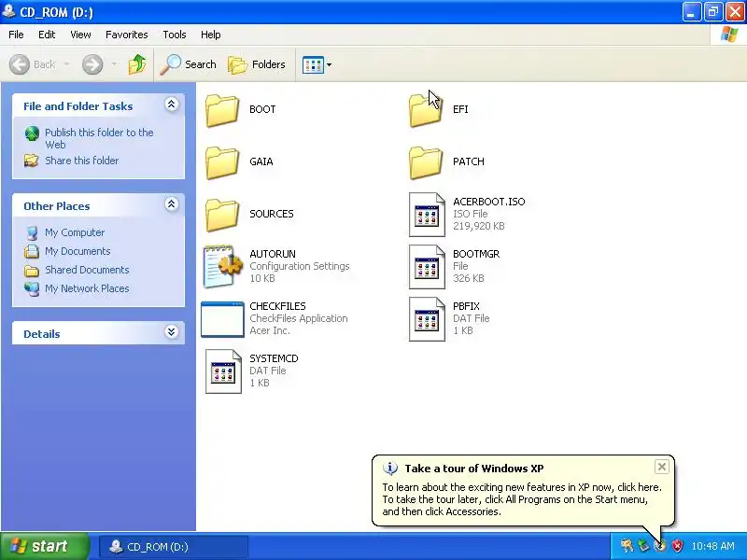Close the Windows XP tour balloon
The width and height of the screenshot is (747, 560).
tap(662, 467)
